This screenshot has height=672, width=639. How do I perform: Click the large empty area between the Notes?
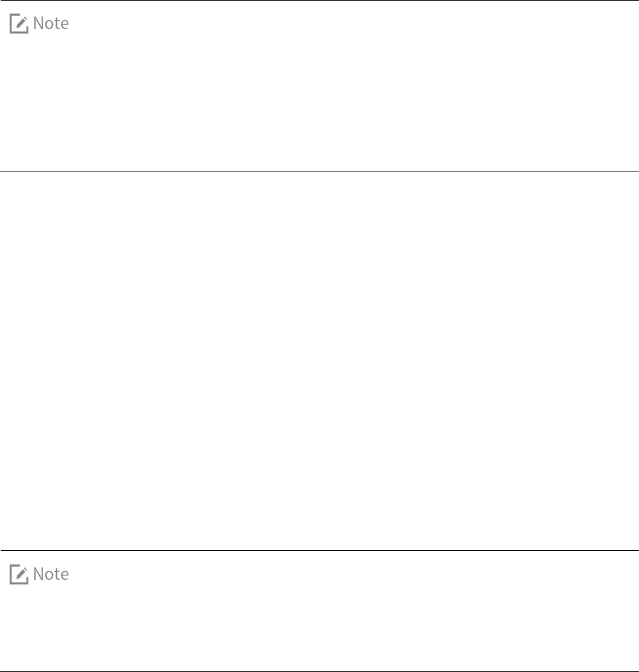(x=319, y=360)
